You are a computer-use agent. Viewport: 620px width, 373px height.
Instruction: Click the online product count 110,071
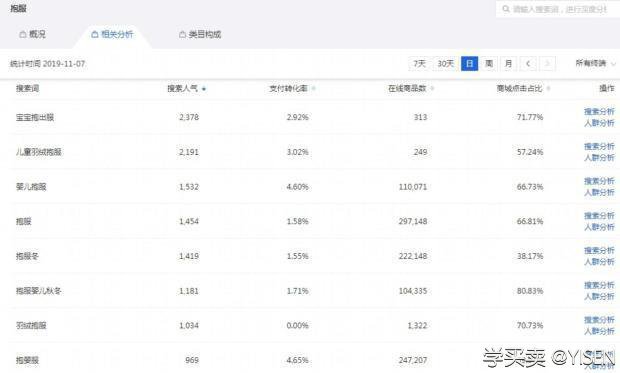413,187
